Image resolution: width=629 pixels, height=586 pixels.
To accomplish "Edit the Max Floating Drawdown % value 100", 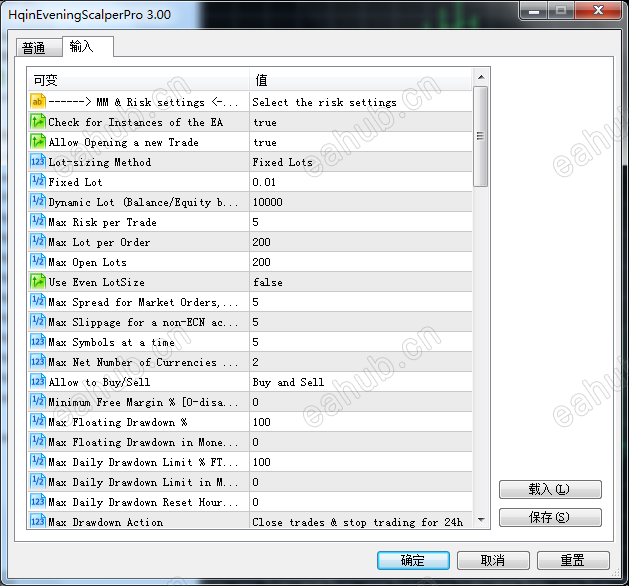I will pyautogui.click(x=361, y=422).
